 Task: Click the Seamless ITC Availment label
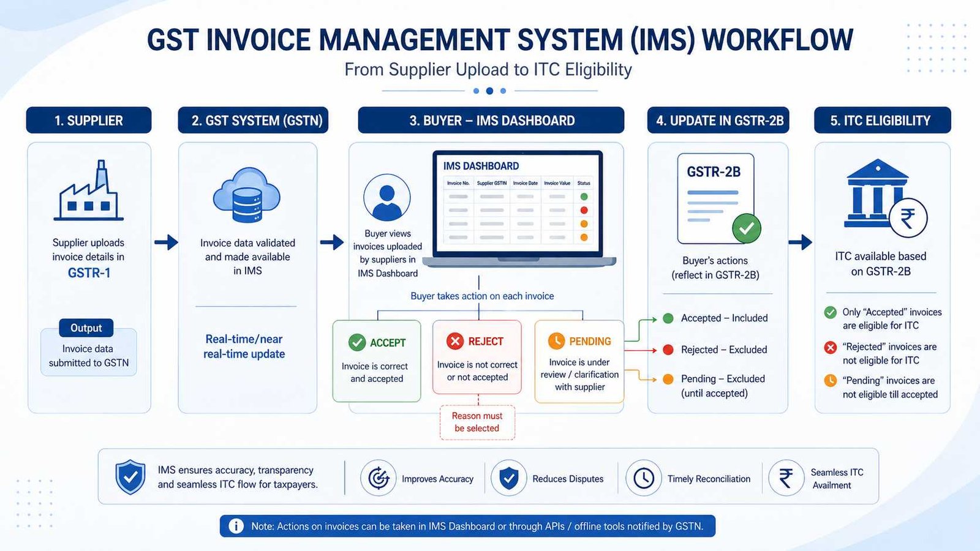click(837, 479)
